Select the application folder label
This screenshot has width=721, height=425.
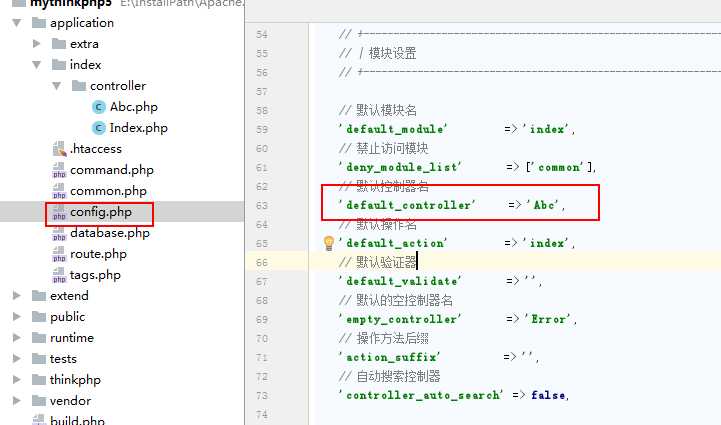tap(82, 23)
